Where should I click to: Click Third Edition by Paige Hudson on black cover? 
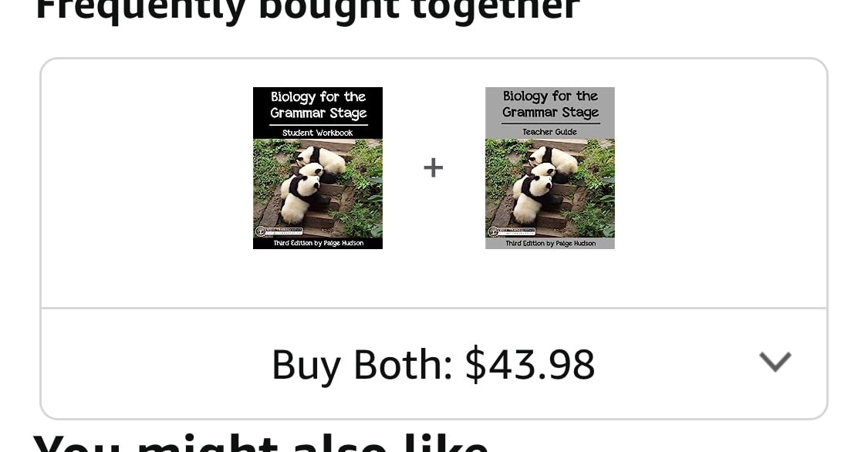click(x=319, y=244)
